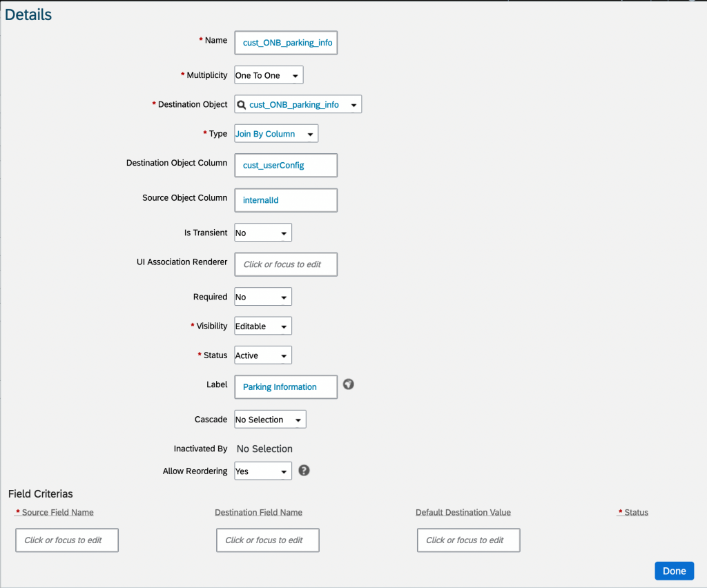Click the Source Field Name input
The image size is (707, 588).
[67, 540]
